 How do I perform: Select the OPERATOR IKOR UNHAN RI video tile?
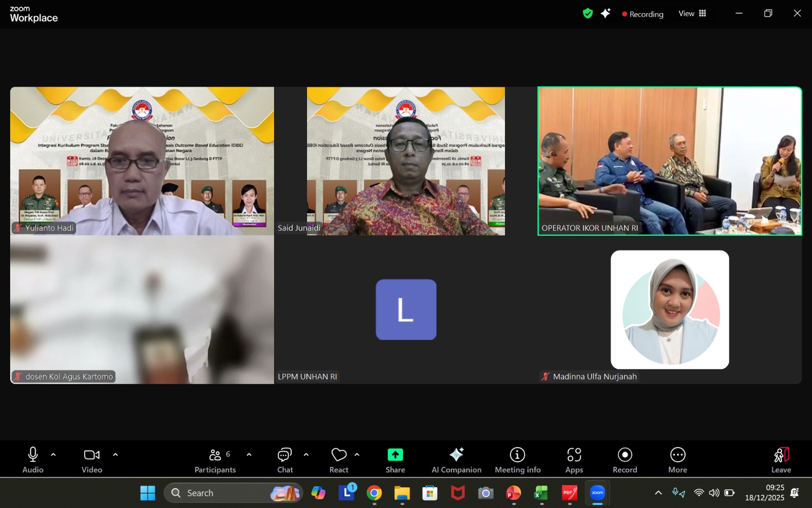(669, 161)
